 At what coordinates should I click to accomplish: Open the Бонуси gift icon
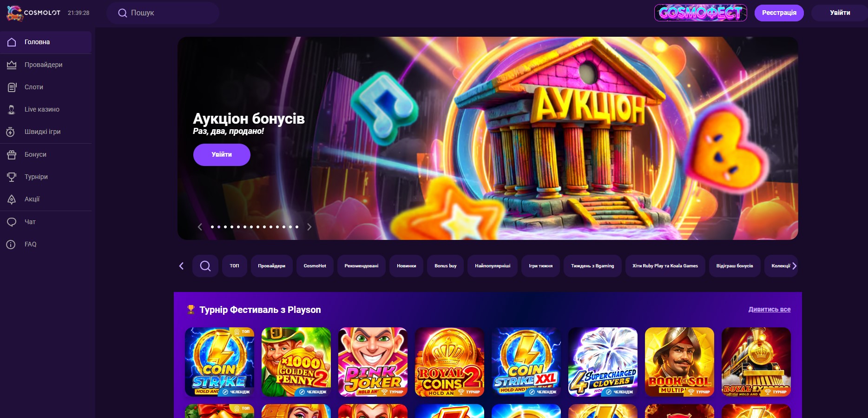[x=12, y=154]
